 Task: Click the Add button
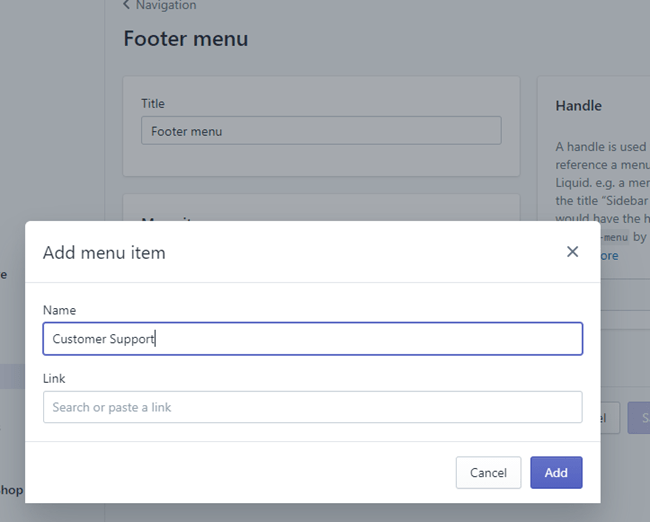click(556, 473)
